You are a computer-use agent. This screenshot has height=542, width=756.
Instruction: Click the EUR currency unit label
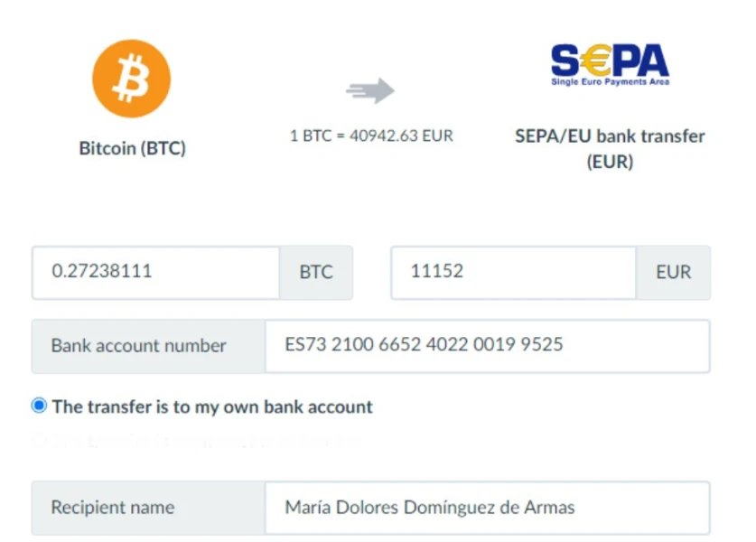[x=673, y=272]
